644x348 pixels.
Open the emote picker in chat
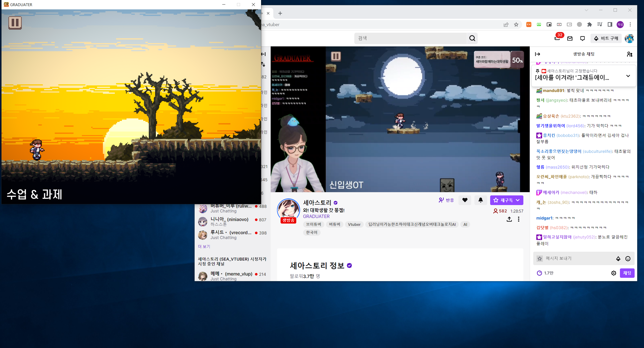click(x=628, y=259)
